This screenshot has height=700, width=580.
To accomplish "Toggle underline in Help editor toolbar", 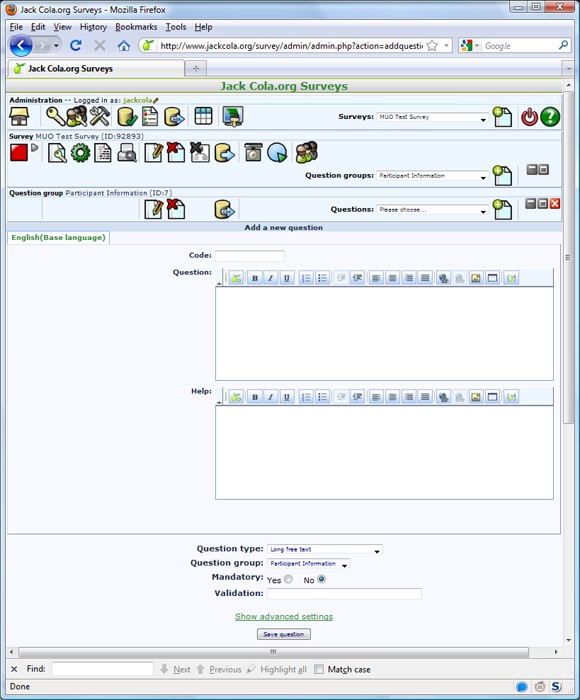I will coord(287,397).
